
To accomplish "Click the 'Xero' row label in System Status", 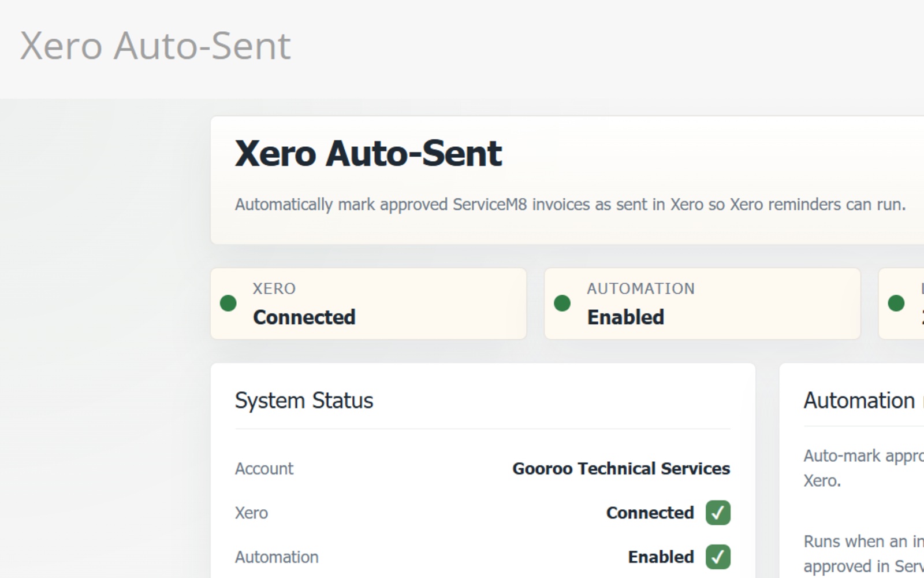I will [251, 513].
